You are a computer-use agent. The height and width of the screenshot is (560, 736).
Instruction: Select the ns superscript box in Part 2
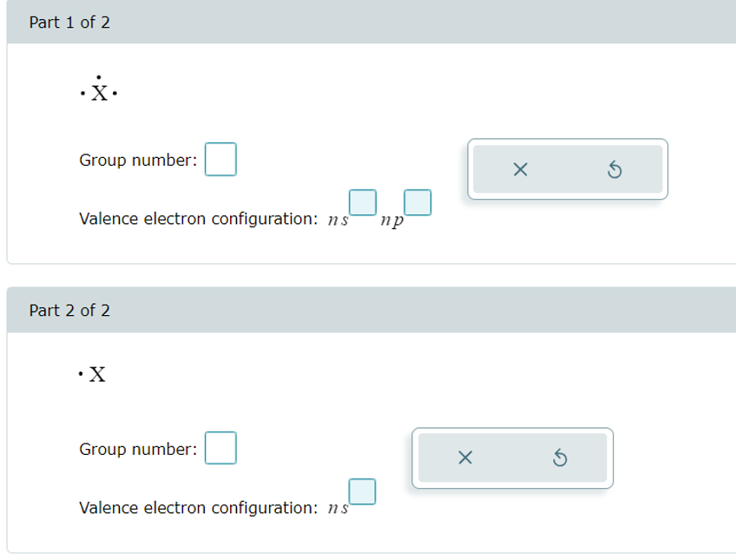pyautogui.click(x=360, y=491)
